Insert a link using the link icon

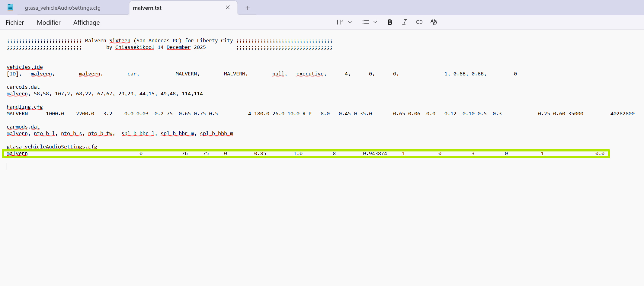419,22
